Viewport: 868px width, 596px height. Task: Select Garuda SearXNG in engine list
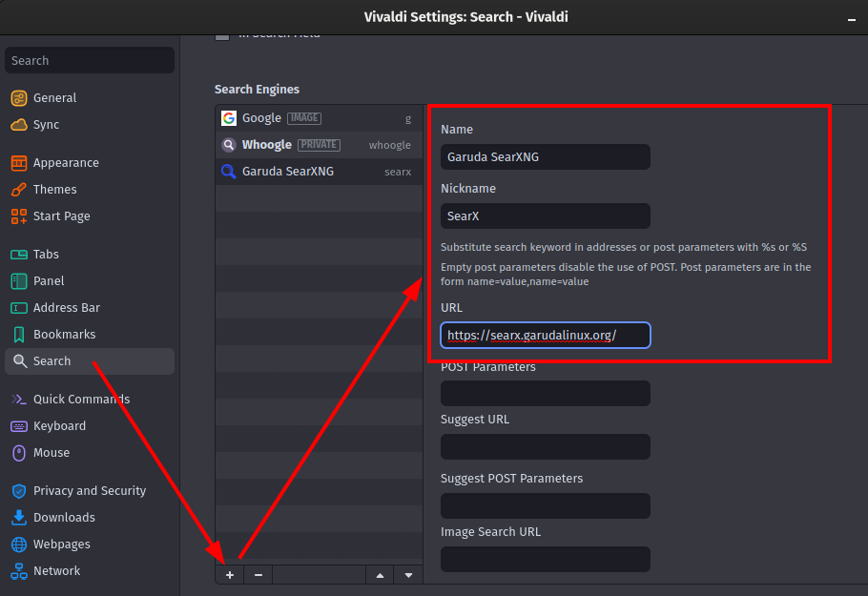pyautogui.click(x=319, y=172)
